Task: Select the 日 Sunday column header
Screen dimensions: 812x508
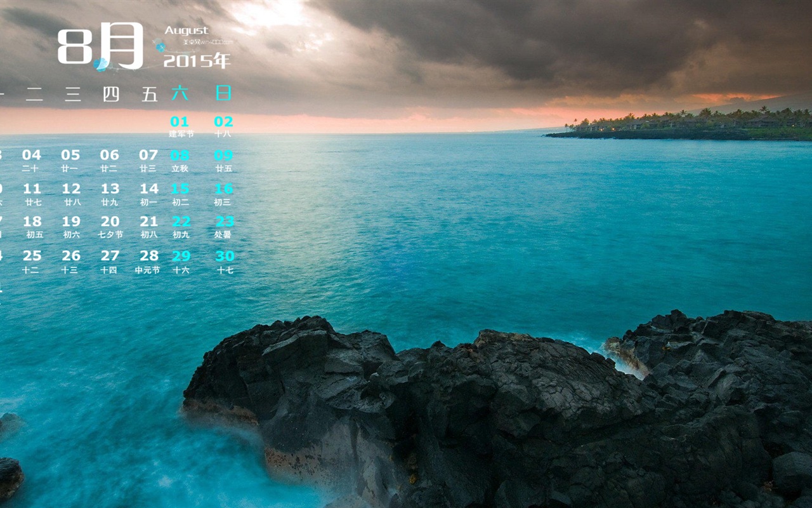Action: click(223, 93)
